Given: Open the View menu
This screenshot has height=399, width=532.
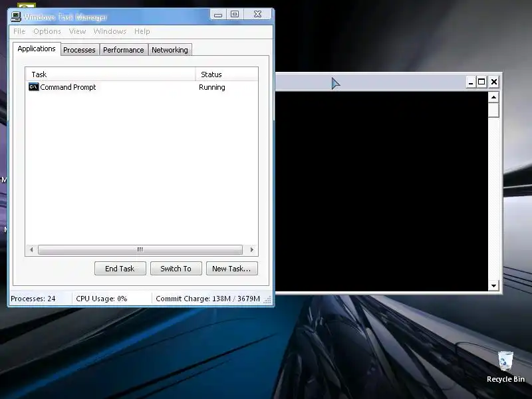Looking at the screenshot, I should coord(77,31).
